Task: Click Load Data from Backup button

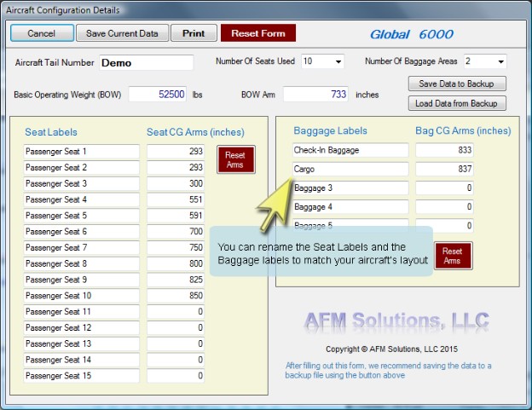Action: pos(457,103)
